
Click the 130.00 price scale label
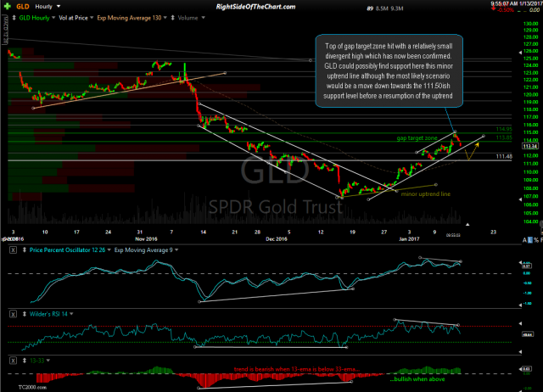click(x=530, y=24)
